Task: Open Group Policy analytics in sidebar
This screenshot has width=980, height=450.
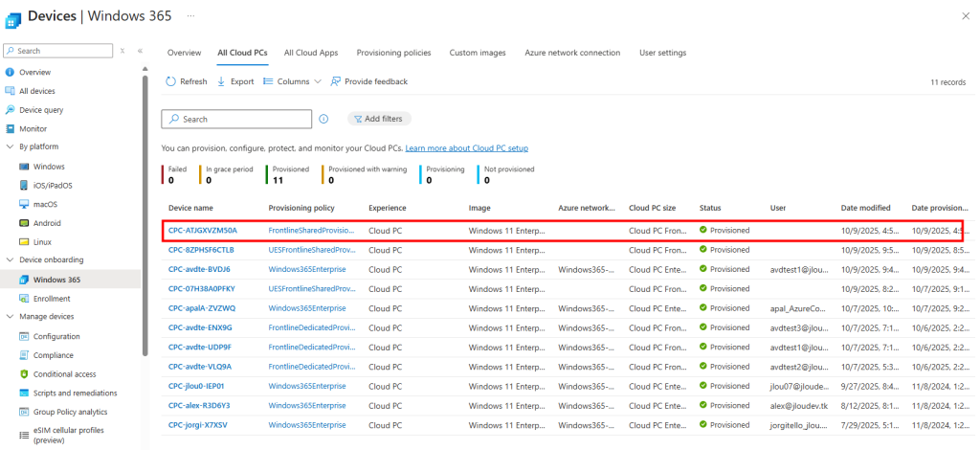Action: pyautogui.click(x=71, y=412)
